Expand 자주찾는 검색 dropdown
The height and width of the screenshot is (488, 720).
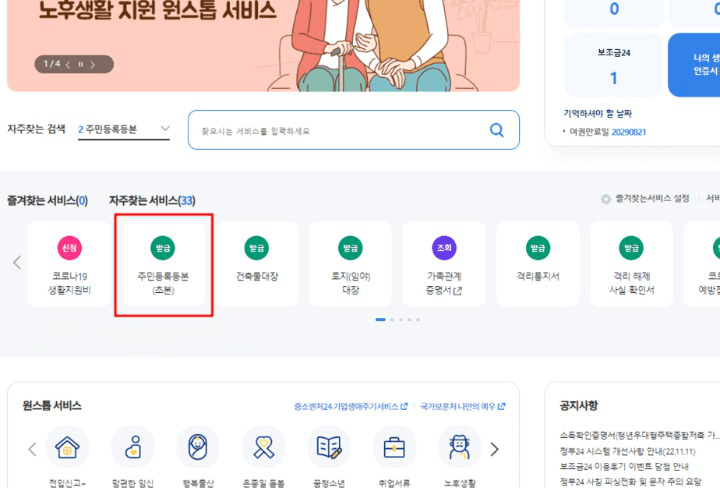(x=124, y=129)
